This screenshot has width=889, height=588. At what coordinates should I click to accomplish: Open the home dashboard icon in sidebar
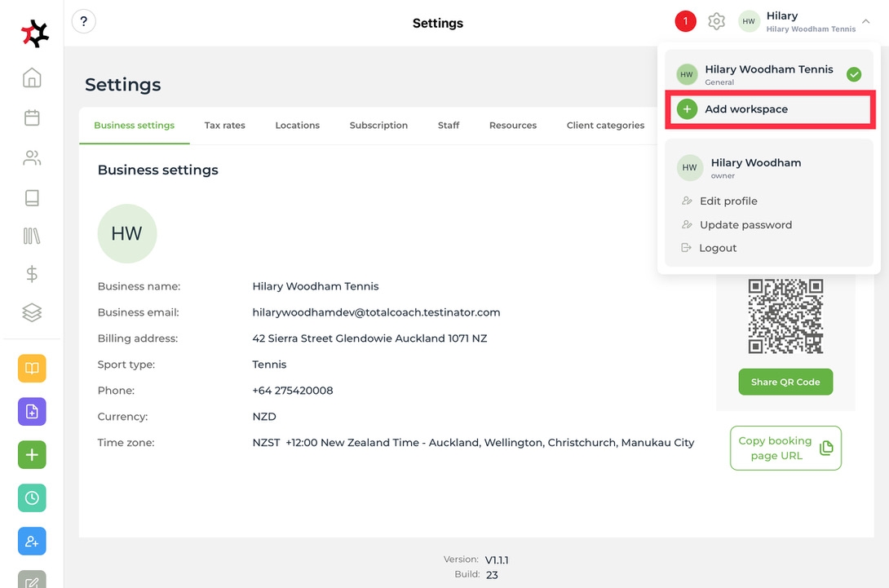click(x=32, y=78)
